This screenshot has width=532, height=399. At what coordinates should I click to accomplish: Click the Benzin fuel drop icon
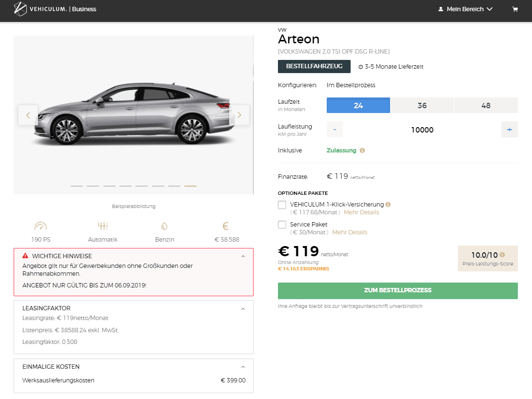click(x=164, y=226)
